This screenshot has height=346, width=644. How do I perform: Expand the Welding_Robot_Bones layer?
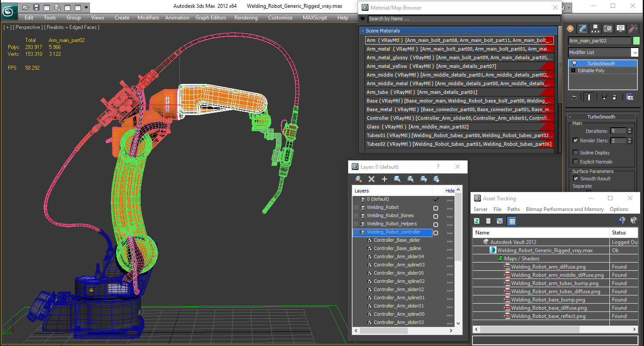pos(356,216)
